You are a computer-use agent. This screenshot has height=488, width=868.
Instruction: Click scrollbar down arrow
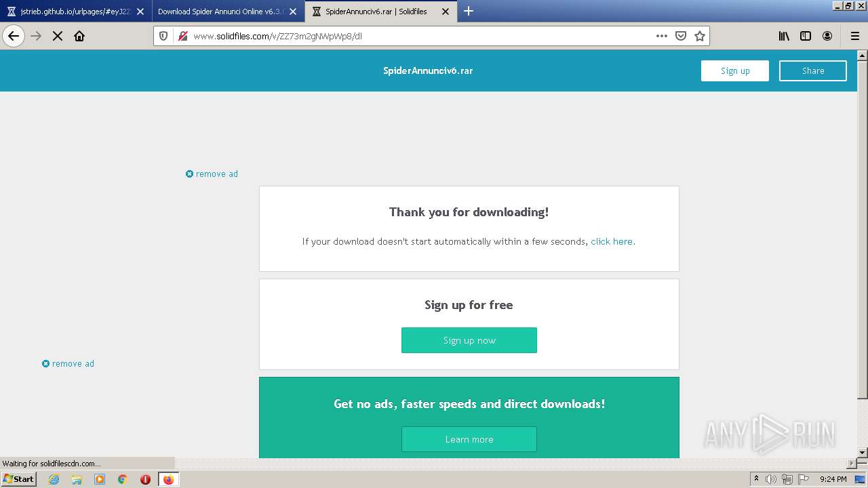click(863, 452)
